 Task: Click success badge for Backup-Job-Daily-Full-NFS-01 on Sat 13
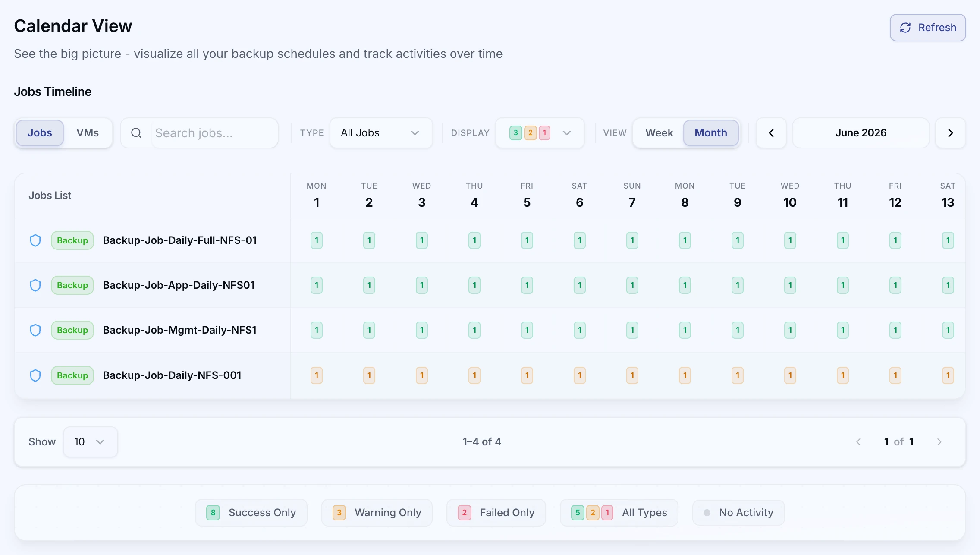(x=948, y=240)
